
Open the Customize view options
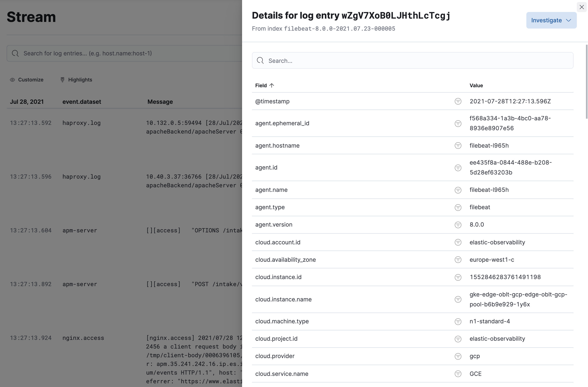click(27, 80)
